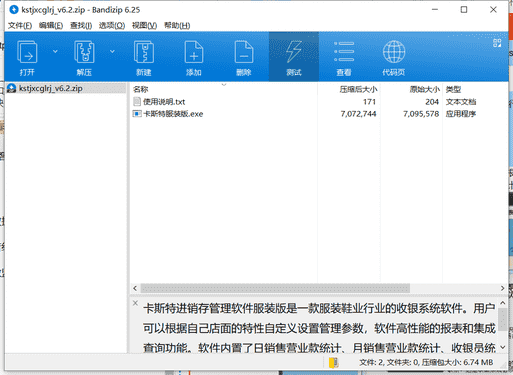Screen dimensions: 513x375
Task: Click the status text 文件: 2, 文件夹: 0
Action: tap(389, 362)
